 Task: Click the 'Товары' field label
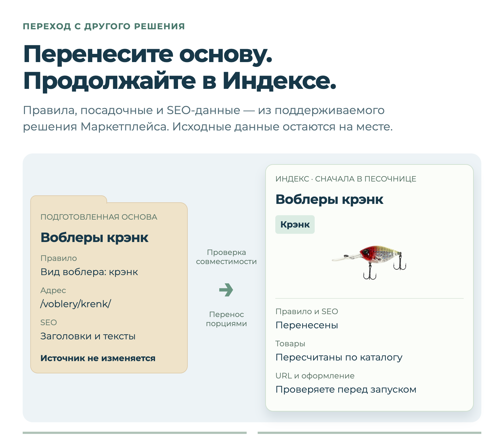click(x=290, y=344)
